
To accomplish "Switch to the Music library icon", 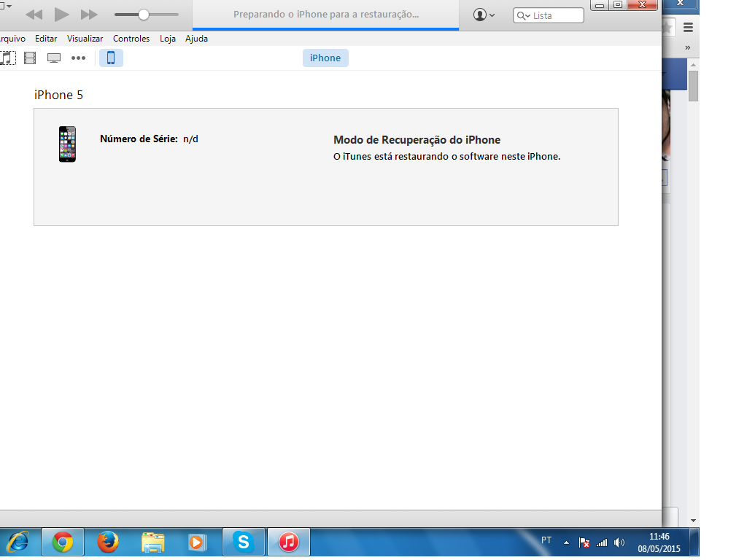I will [x=7, y=58].
